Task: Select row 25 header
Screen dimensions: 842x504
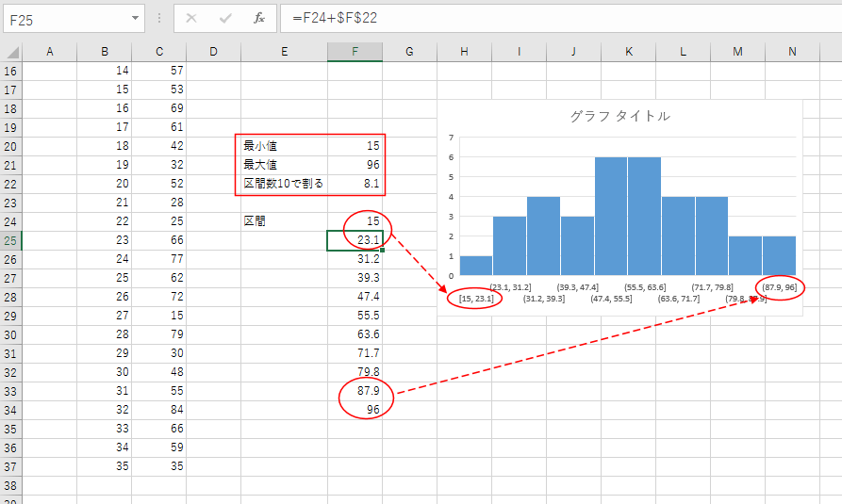Action: 10,240
